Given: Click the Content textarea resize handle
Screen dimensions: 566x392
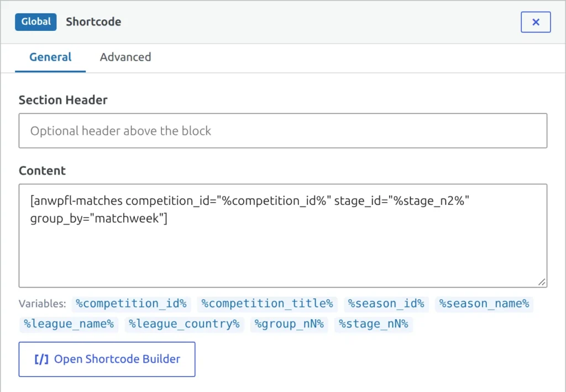Looking at the screenshot, I should pos(542,282).
